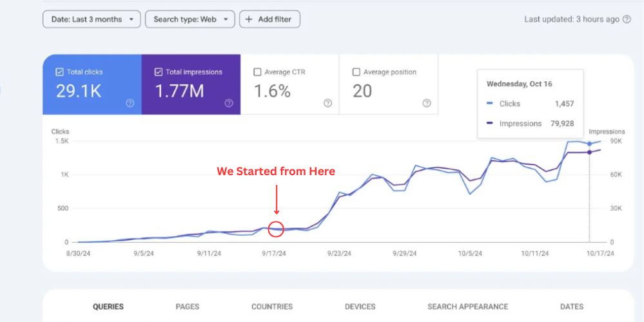This screenshot has width=644, height=322.
Task: Open the Date: Last 3 months dropdown
Action: click(x=92, y=19)
